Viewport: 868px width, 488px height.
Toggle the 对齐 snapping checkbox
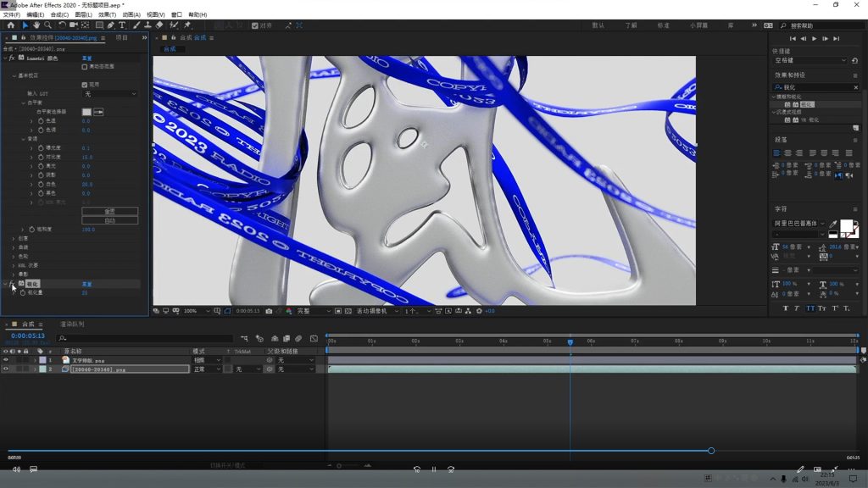point(255,25)
